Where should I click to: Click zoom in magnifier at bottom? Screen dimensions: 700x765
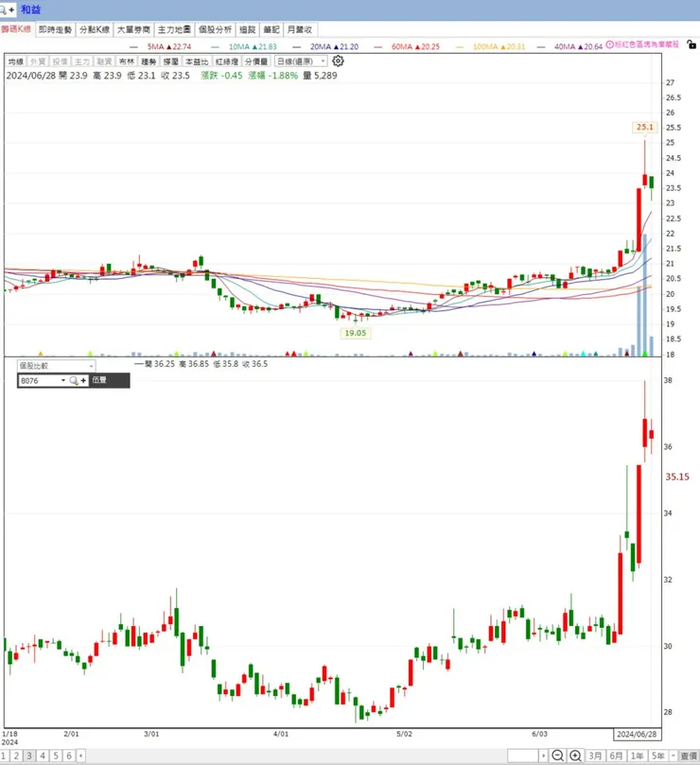point(575,756)
